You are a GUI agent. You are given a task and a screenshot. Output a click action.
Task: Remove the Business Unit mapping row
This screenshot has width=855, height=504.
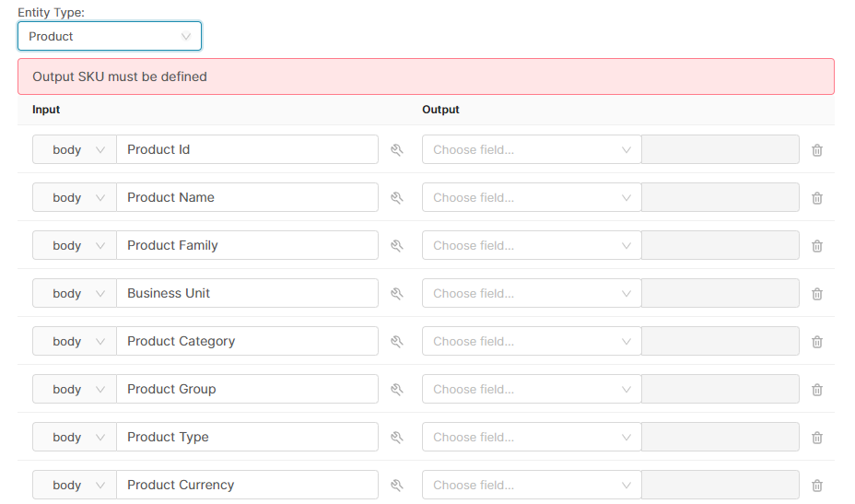816,294
